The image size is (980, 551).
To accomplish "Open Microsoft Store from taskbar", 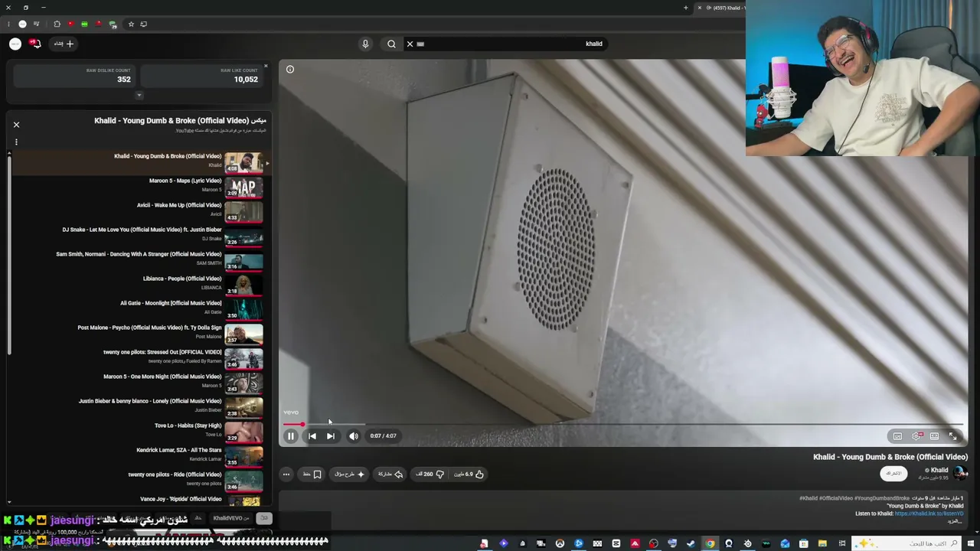I will (x=804, y=544).
